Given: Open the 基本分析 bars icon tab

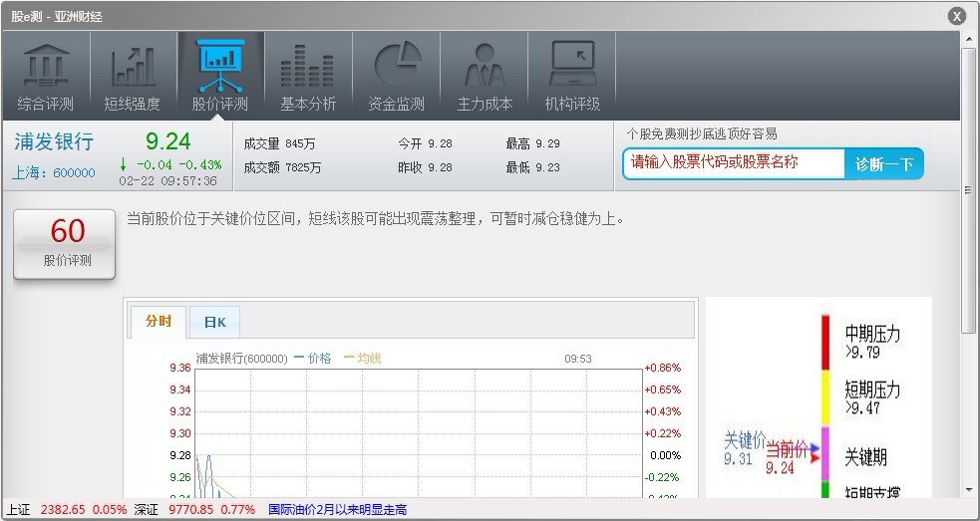Looking at the screenshot, I should [308, 76].
